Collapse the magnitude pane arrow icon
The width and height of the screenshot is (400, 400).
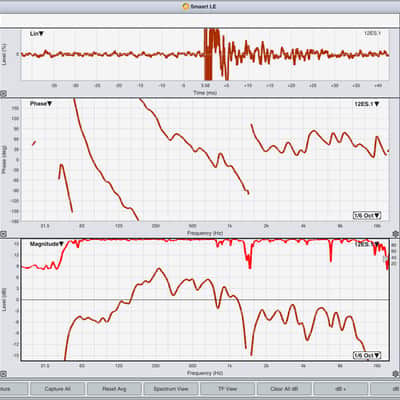coord(3,374)
